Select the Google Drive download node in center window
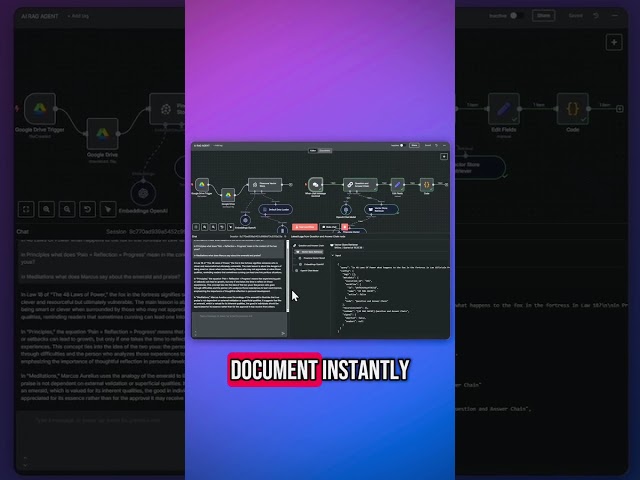 (228, 195)
